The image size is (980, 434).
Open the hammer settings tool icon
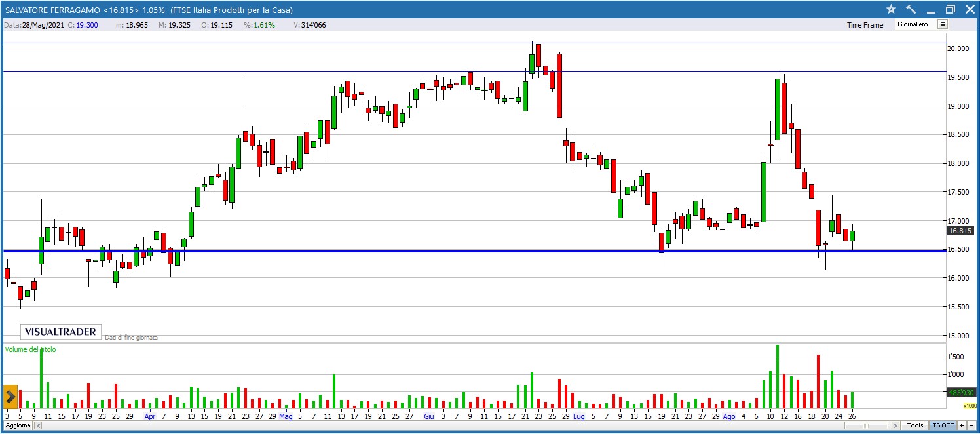point(911,9)
